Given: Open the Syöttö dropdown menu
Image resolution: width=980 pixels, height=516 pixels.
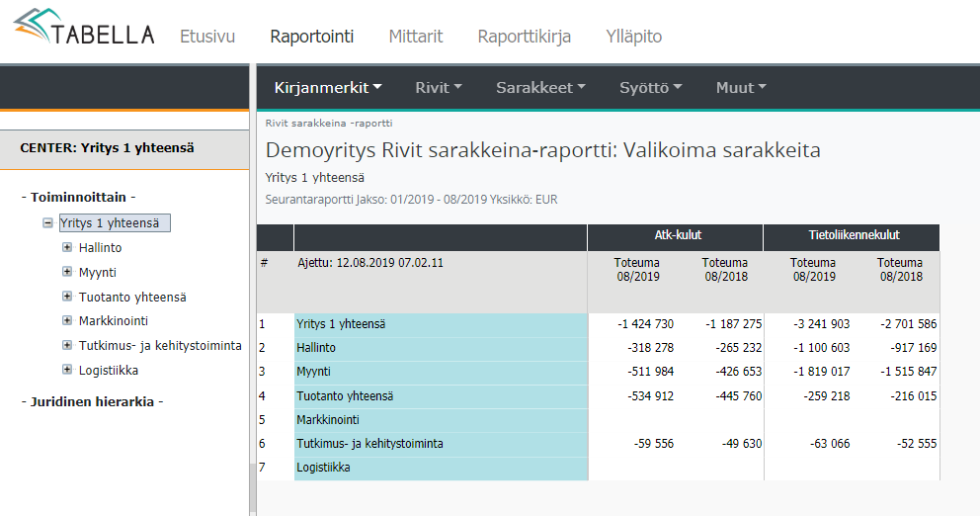Looking at the screenshot, I should pos(650,87).
